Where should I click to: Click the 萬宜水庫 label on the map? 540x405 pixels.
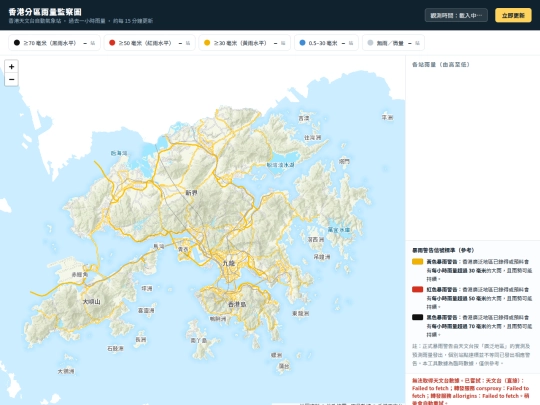coord(339,229)
